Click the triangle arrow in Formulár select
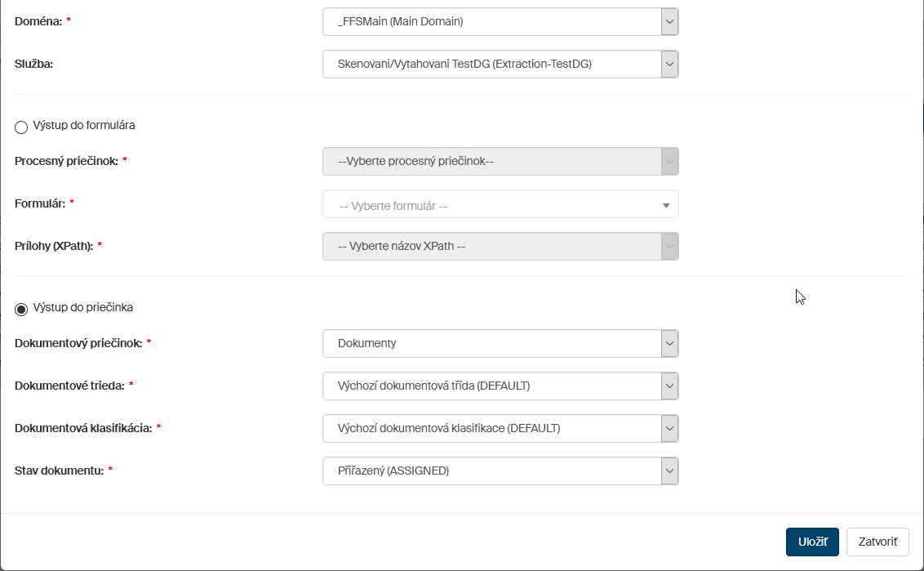The image size is (924, 571). [666, 205]
